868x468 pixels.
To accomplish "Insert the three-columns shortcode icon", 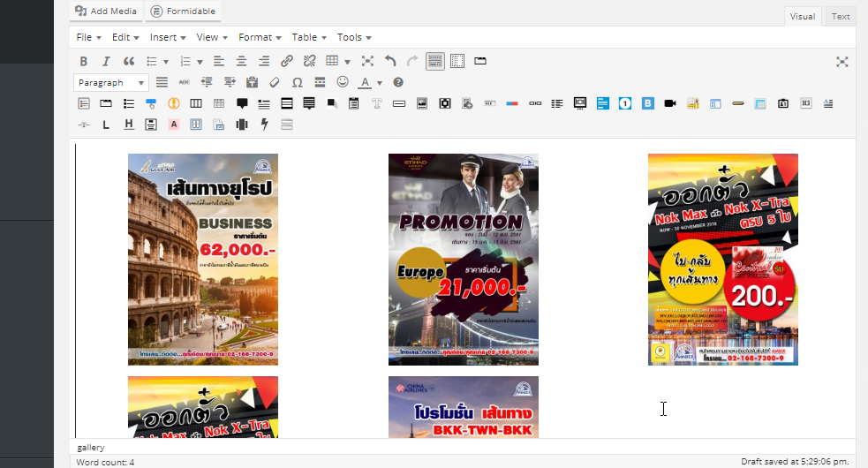I will click(196, 103).
